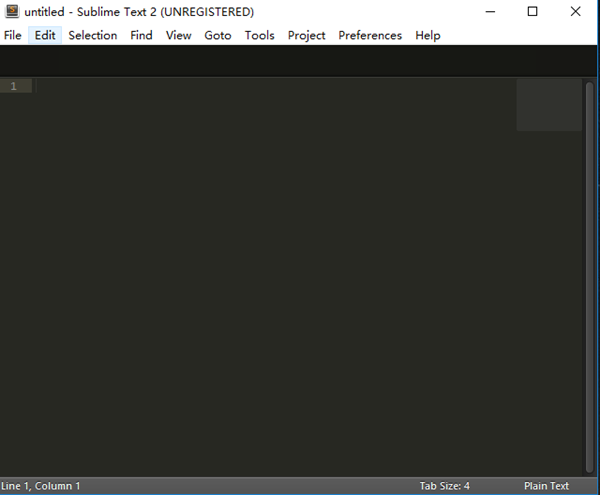Open the Preferences menu

click(370, 35)
